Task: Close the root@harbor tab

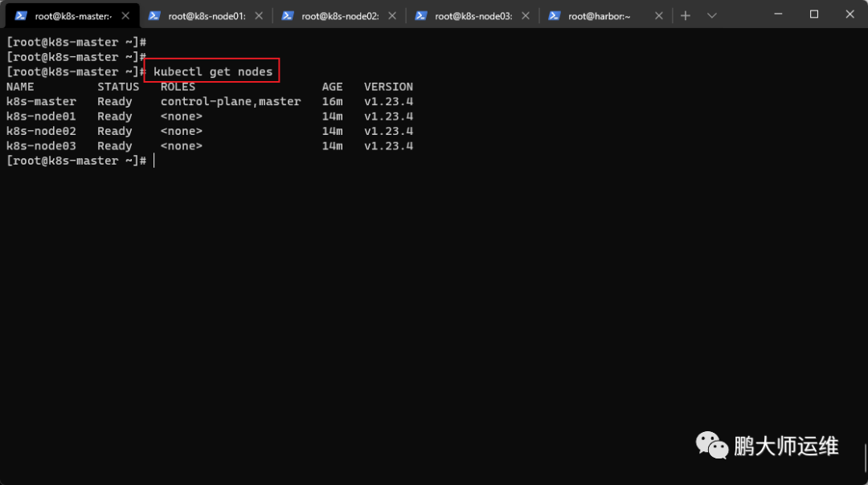Action: [659, 16]
